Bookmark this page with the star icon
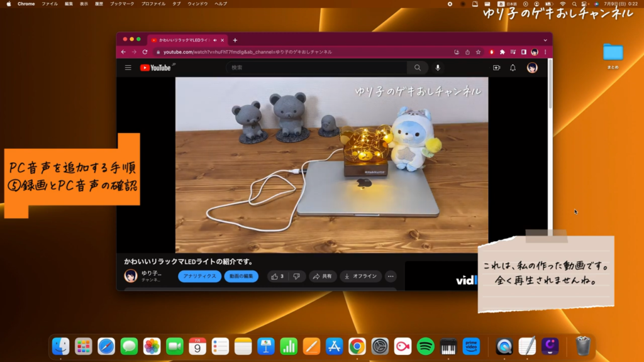Screen dimensions: 644x362 (478, 52)
